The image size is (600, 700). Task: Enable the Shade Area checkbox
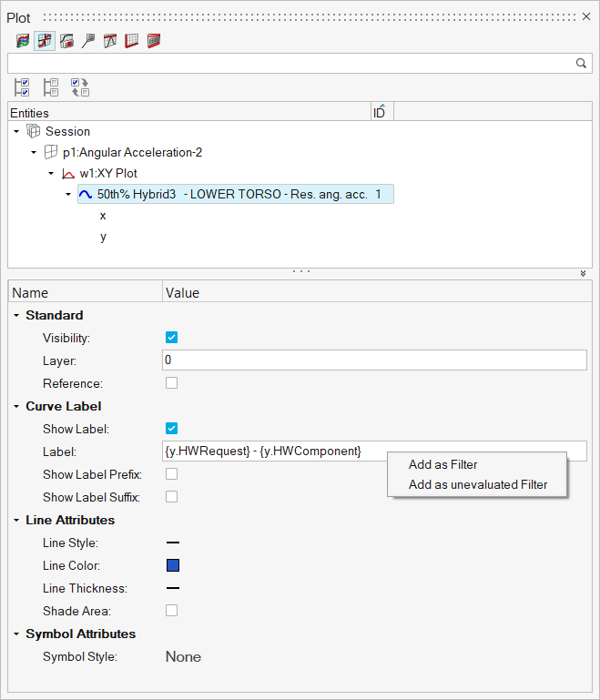coord(171,611)
